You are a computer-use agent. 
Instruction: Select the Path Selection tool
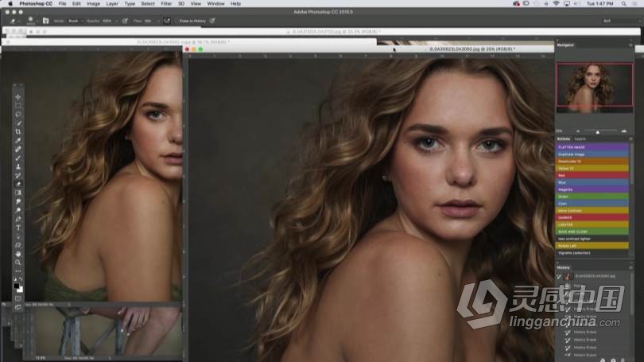point(18,236)
